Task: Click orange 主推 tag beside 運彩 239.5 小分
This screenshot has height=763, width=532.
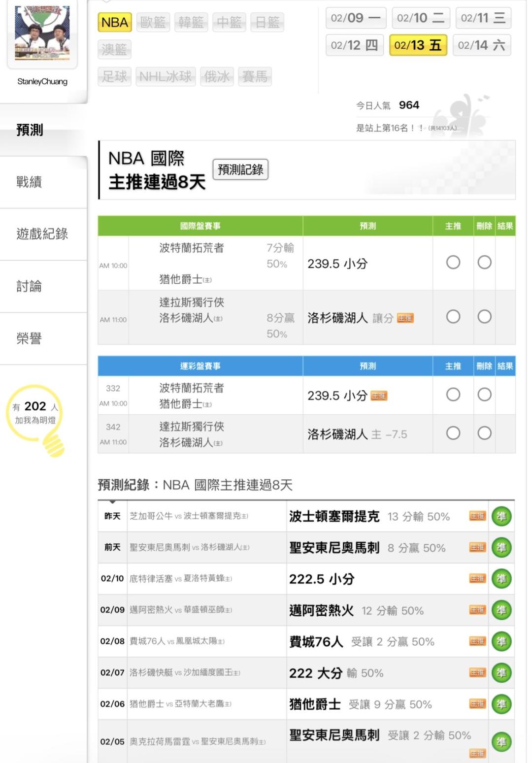Action: click(x=379, y=396)
